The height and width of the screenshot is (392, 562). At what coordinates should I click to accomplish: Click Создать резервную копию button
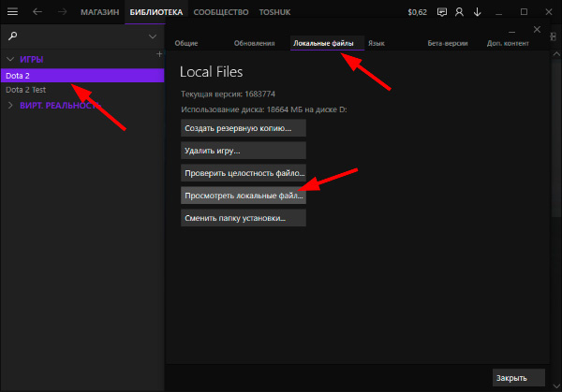coord(244,128)
